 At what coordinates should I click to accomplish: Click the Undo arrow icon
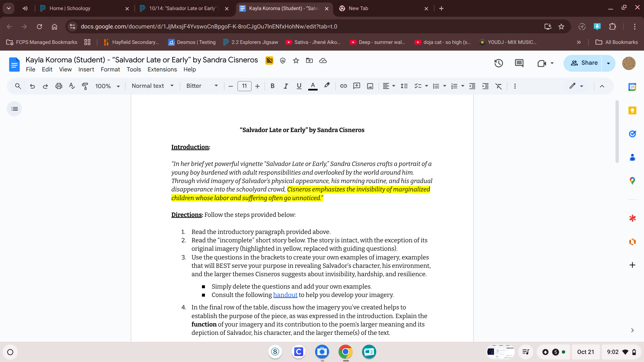(32, 86)
